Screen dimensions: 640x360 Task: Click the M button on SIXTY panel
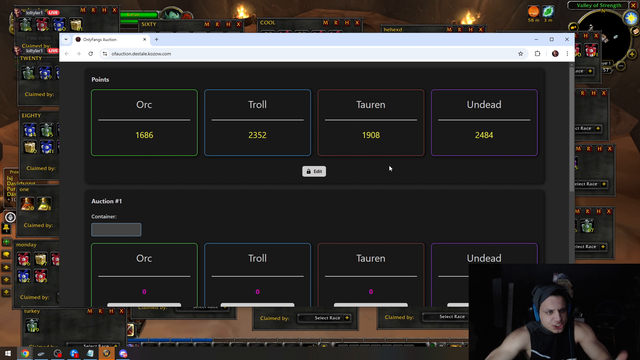pyautogui.click(x=207, y=24)
